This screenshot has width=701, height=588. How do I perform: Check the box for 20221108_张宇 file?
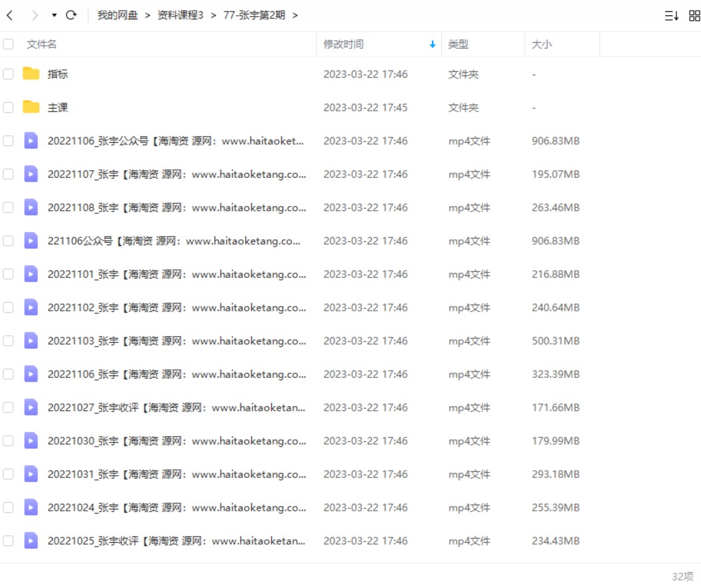(x=8, y=207)
